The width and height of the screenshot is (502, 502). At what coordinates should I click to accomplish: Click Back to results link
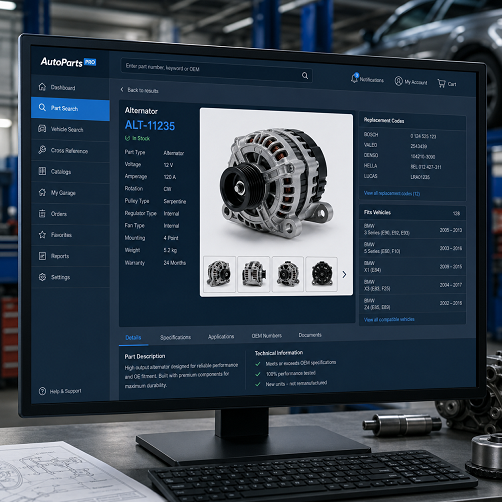click(143, 90)
